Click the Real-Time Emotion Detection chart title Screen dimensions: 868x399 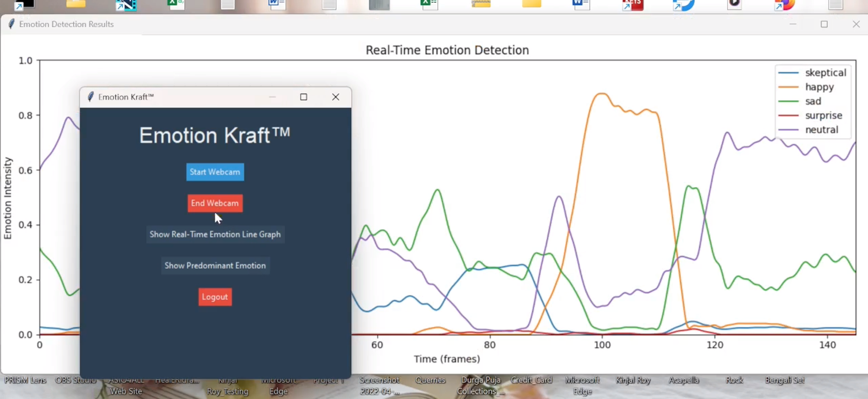[447, 50]
